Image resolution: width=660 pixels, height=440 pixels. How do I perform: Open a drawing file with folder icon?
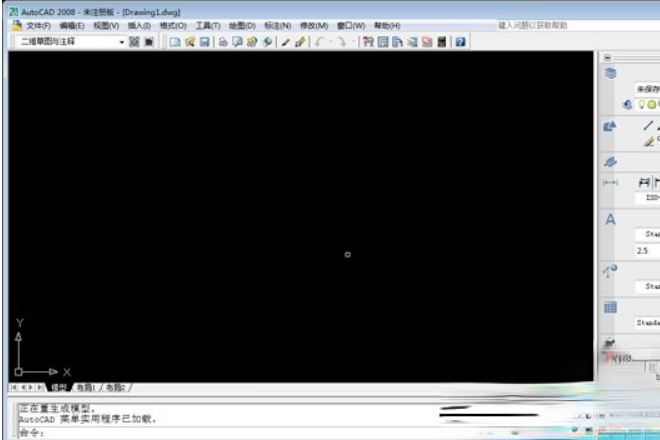pos(190,42)
